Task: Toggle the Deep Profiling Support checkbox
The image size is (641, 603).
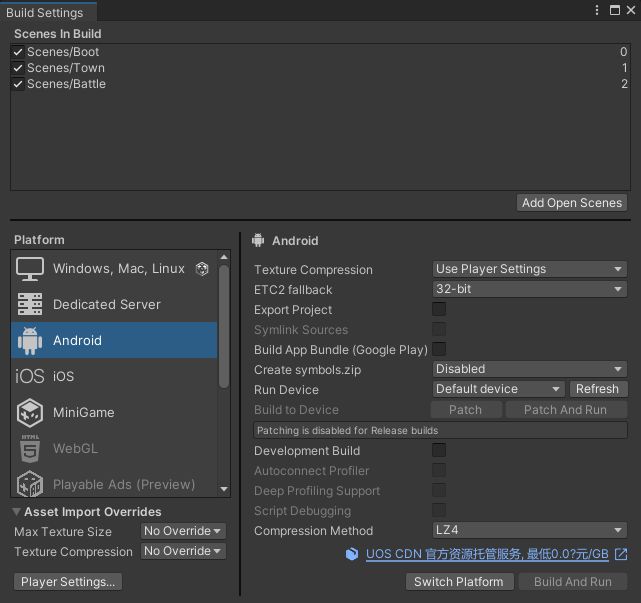Action: tap(439, 490)
